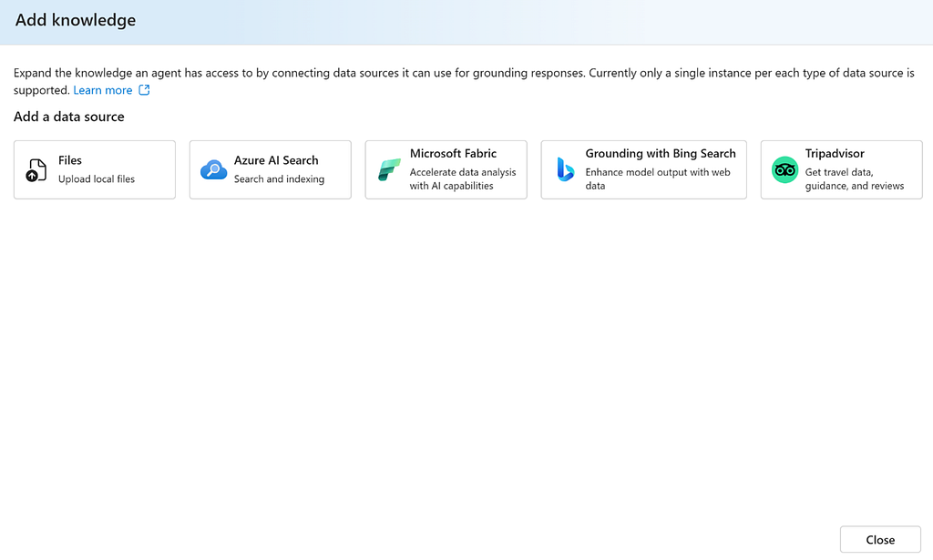Choose the Azure AI Search title
The width and height of the screenshot is (933, 560).
pos(276,160)
